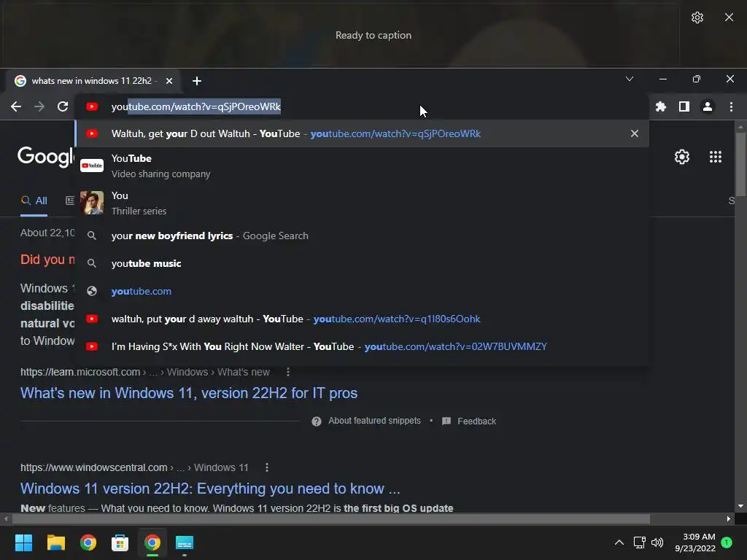This screenshot has height=560, width=747.
Task: Open Chrome's three-dot menu
Action: point(731,106)
